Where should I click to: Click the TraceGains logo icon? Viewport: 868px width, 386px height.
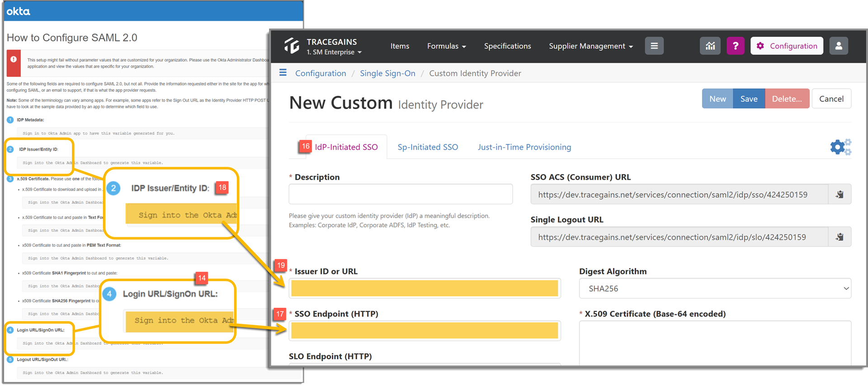tap(292, 46)
